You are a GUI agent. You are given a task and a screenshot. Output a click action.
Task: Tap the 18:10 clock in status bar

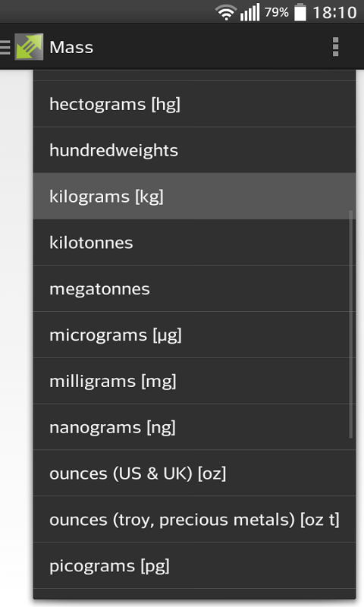pos(334,13)
